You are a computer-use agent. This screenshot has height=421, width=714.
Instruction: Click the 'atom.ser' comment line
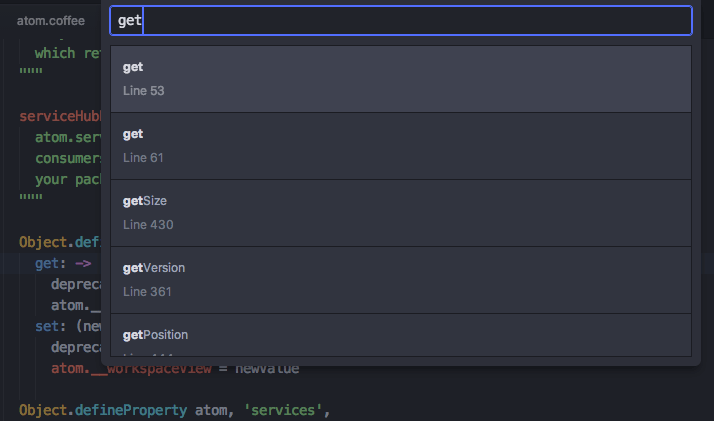tap(68, 137)
